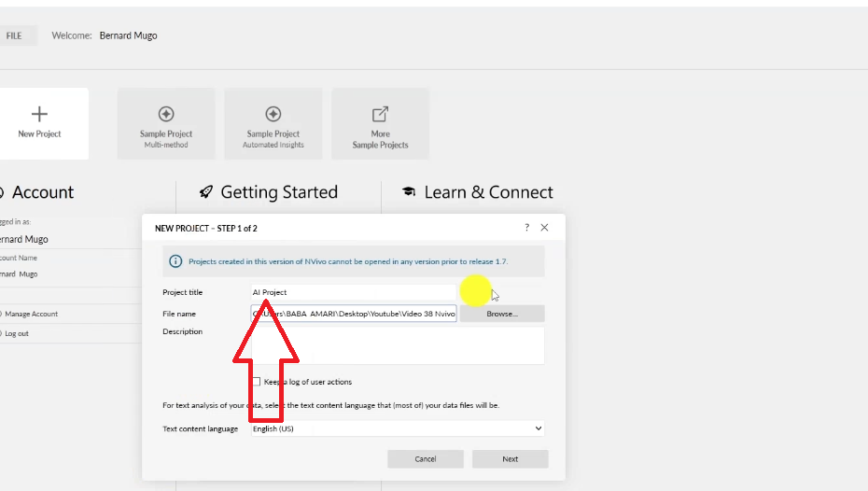Click the Getting Started rocket icon

[206, 192]
